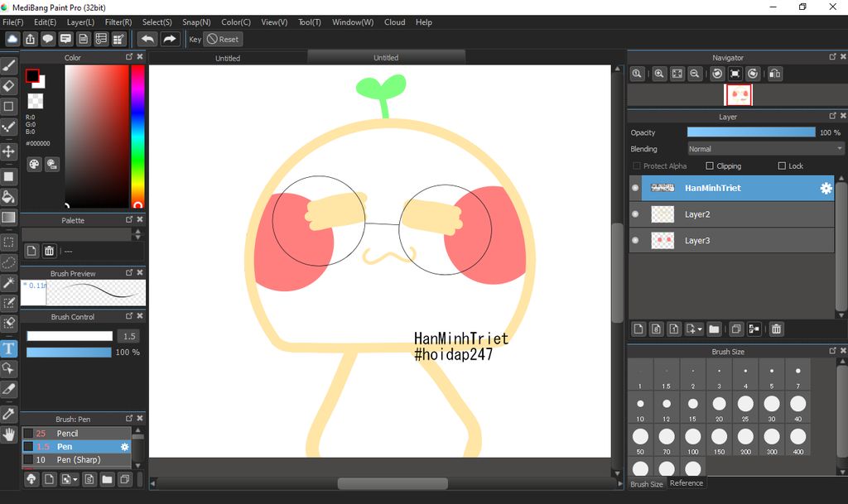The width and height of the screenshot is (848, 504).
Task: Hide the HanMinhTriet layer
Action: (x=635, y=188)
